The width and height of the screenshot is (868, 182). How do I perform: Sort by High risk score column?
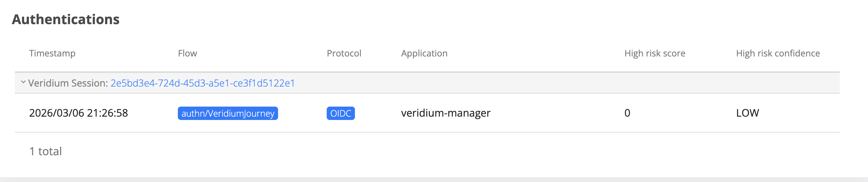click(655, 53)
